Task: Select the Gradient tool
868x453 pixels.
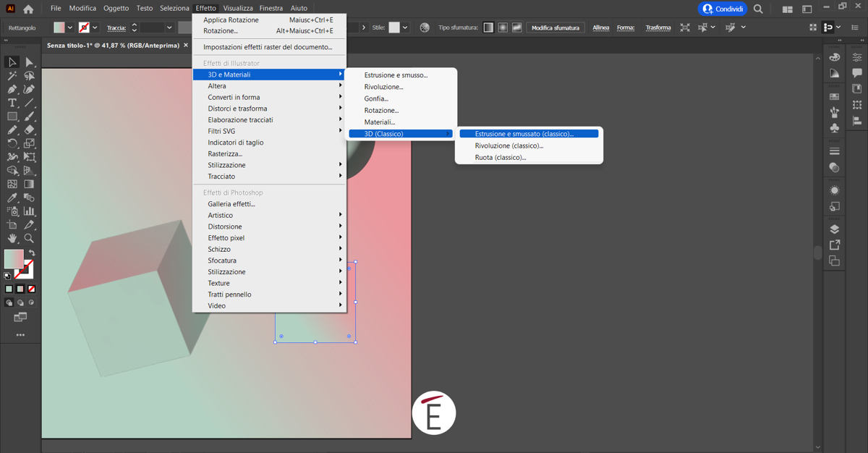Action: coord(29,184)
